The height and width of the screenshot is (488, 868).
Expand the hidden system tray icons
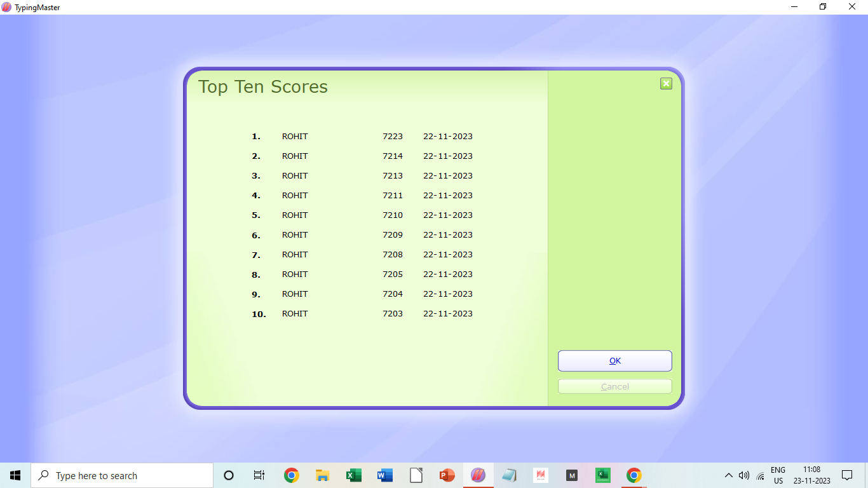click(x=728, y=475)
